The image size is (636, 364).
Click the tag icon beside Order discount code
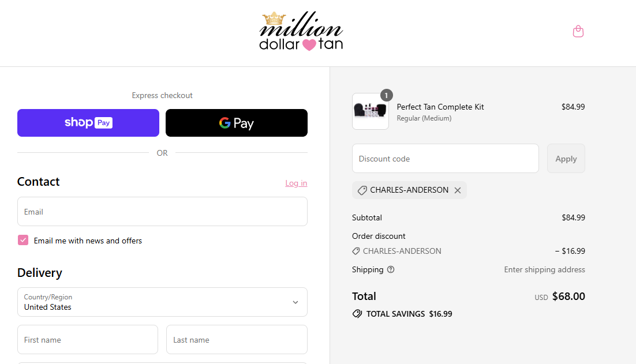point(356,251)
